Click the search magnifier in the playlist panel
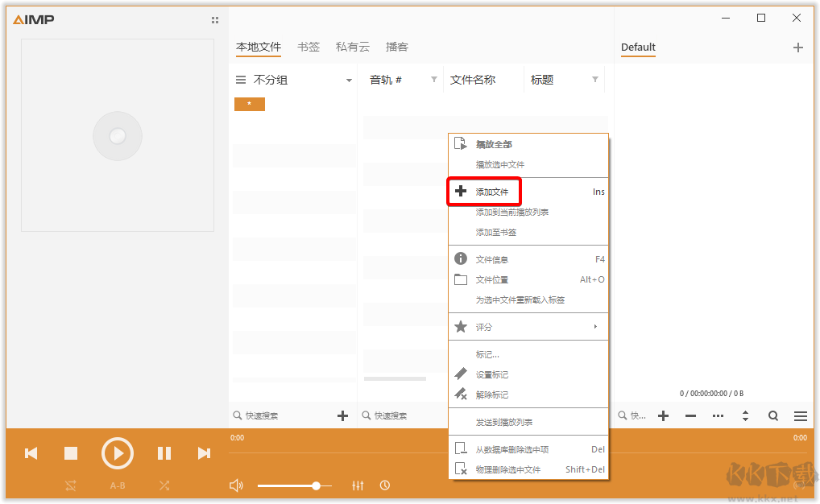 772,415
